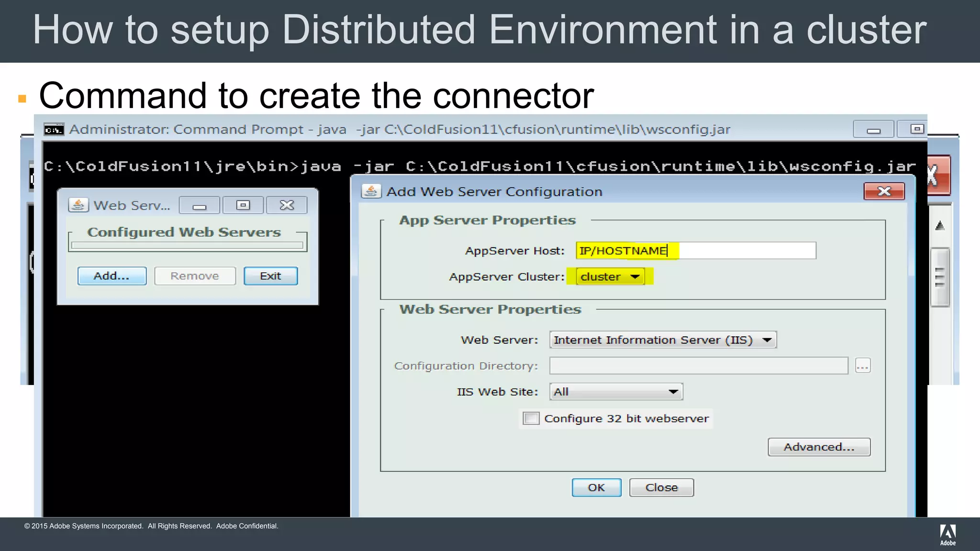The image size is (980, 551).
Task: Click the 'IIS Web Site:' label
Action: pyautogui.click(x=498, y=392)
